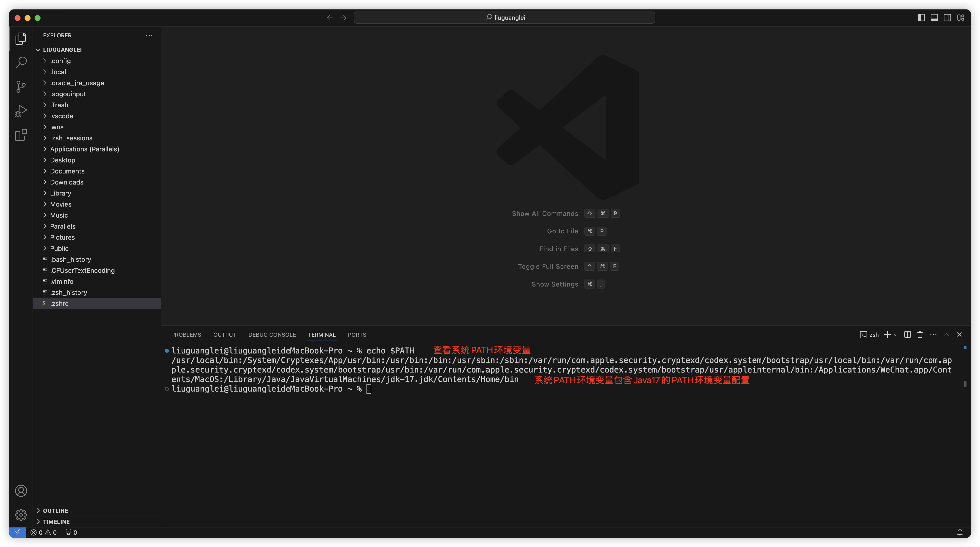Open the Extensions view
Screen dimensions: 980x547
click(x=21, y=135)
